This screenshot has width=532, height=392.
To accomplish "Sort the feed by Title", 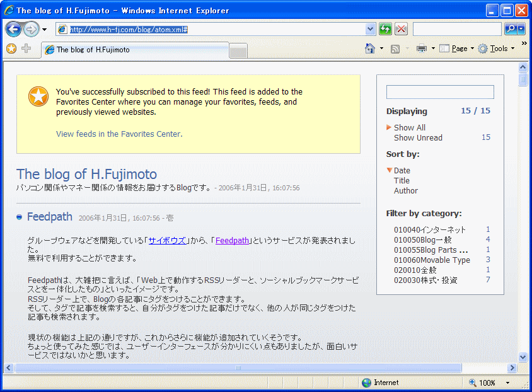I will click(x=402, y=181).
